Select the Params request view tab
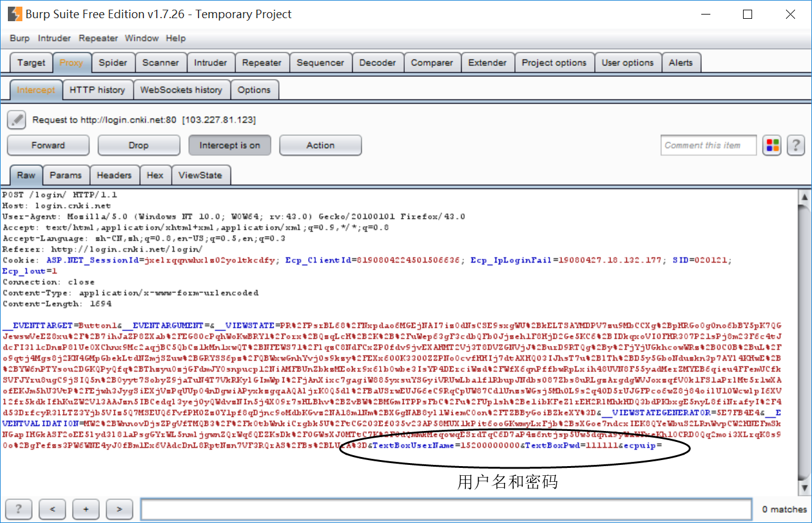 click(65, 175)
